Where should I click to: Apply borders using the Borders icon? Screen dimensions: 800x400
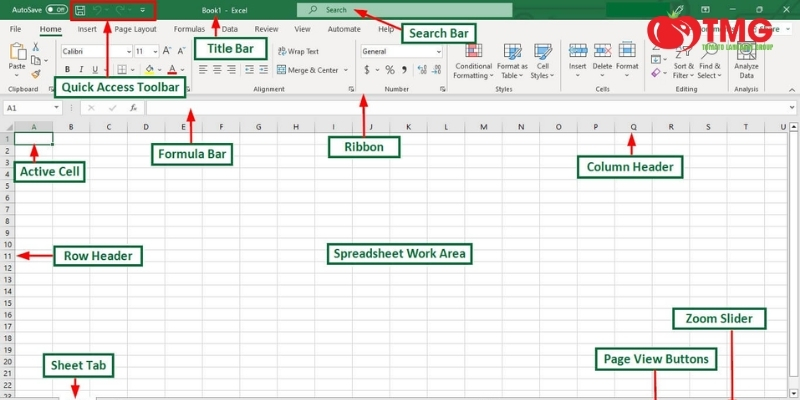coord(122,69)
